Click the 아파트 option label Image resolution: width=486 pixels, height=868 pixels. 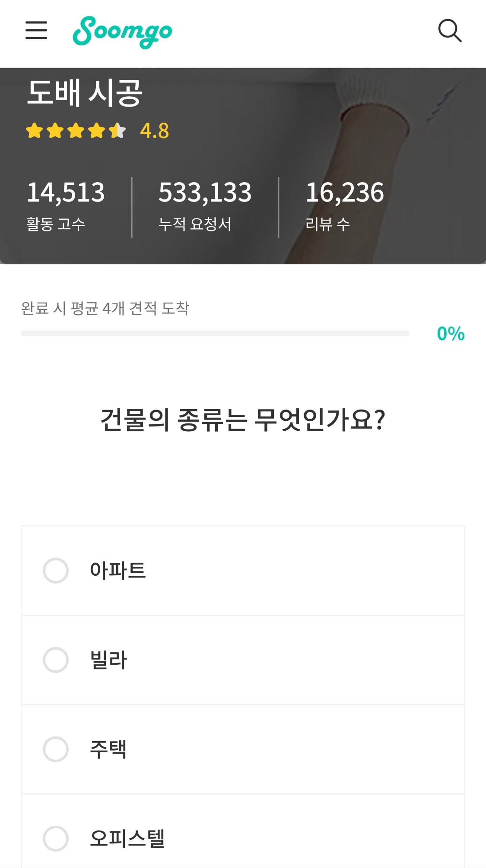118,571
